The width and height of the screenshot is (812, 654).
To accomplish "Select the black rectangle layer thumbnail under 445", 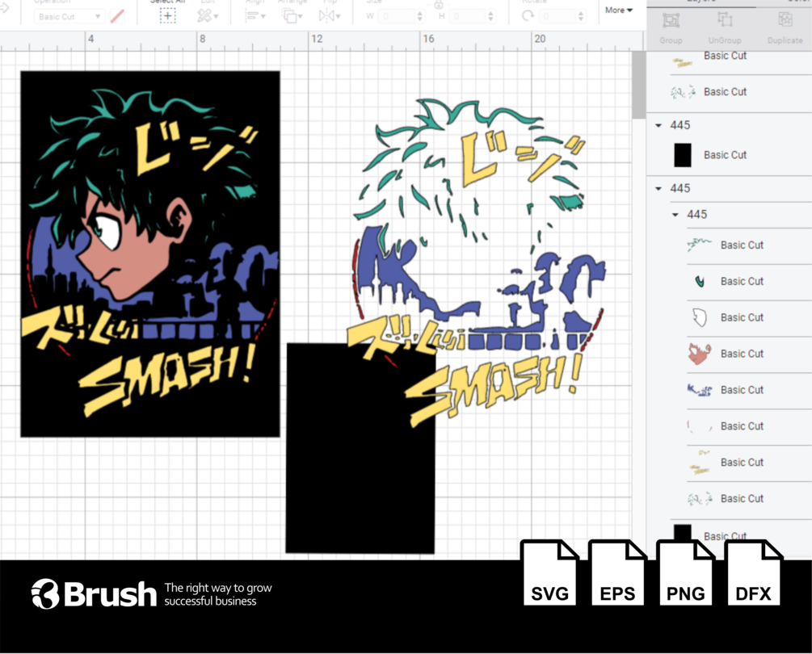I will 683,155.
